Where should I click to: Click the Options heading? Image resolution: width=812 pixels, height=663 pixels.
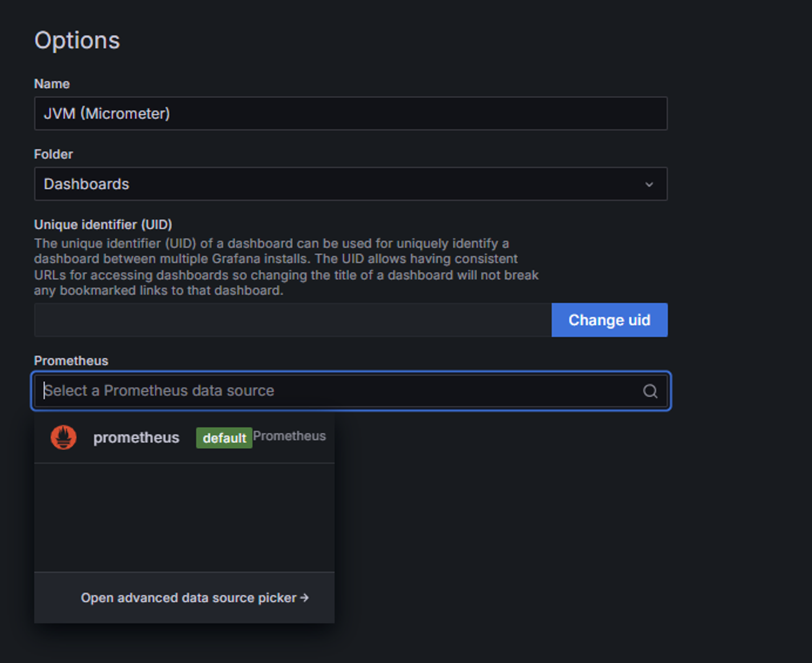pyautogui.click(x=77, y=41)
